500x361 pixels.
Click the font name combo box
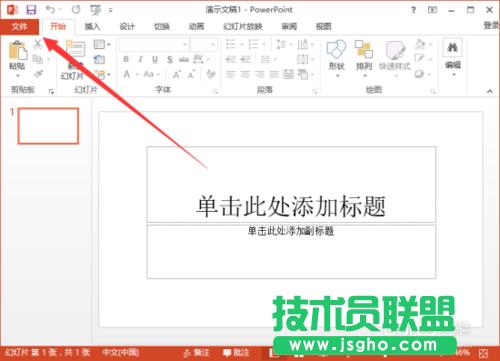pos(154,44)
